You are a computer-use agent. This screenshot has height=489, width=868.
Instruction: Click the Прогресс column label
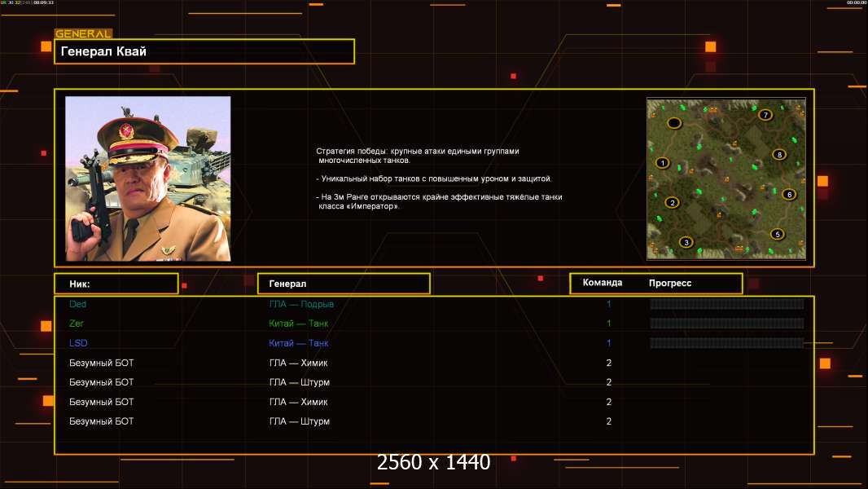[x=670, y=283]
